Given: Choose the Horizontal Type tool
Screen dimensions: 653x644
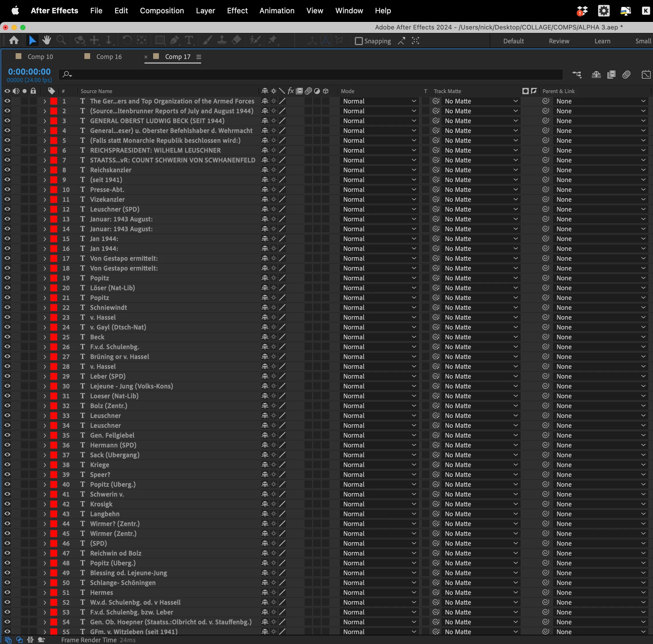Looking at the screenshot, I should (189, 40).
